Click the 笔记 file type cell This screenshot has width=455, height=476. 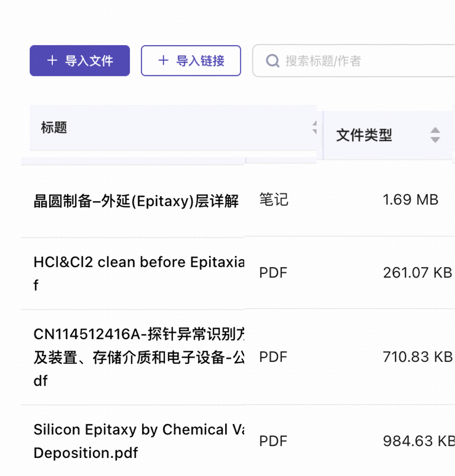tap(273, 200)
